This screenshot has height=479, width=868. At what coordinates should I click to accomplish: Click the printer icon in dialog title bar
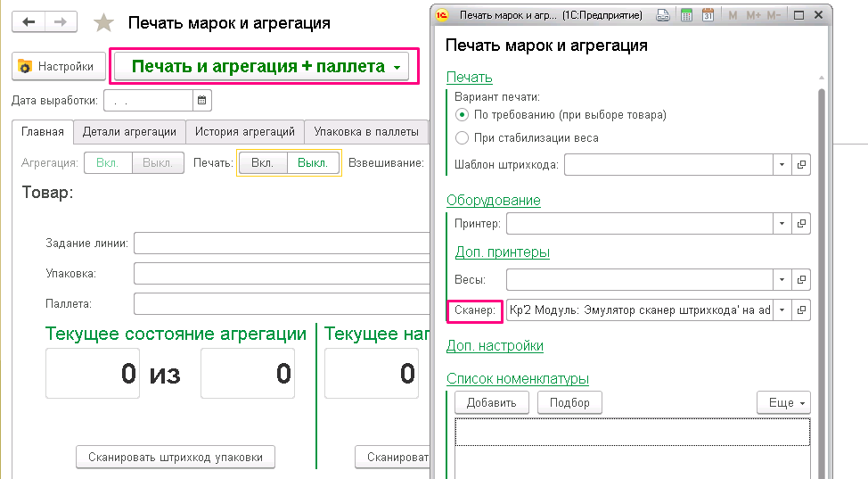pyautogui.click(x=663, y=15)
